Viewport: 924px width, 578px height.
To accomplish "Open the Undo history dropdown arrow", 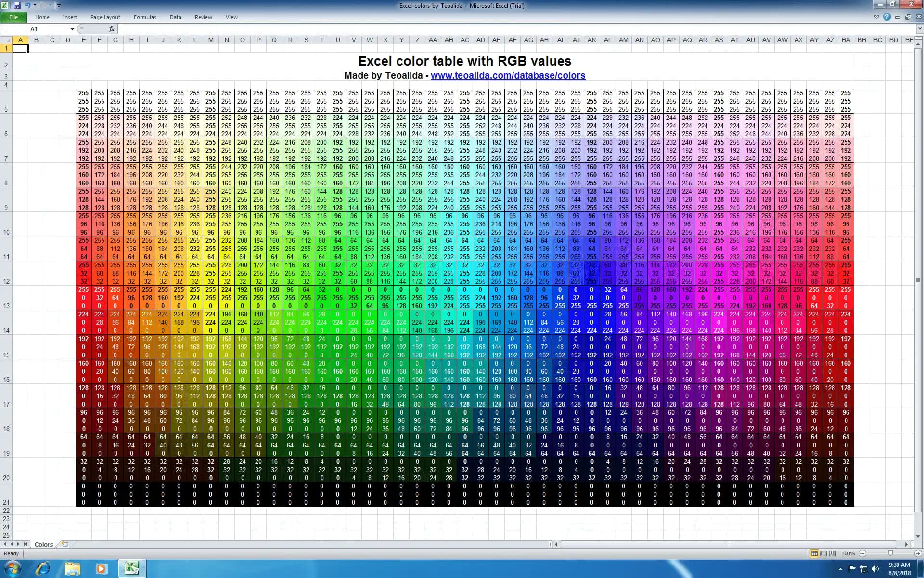I will [35, 5].
